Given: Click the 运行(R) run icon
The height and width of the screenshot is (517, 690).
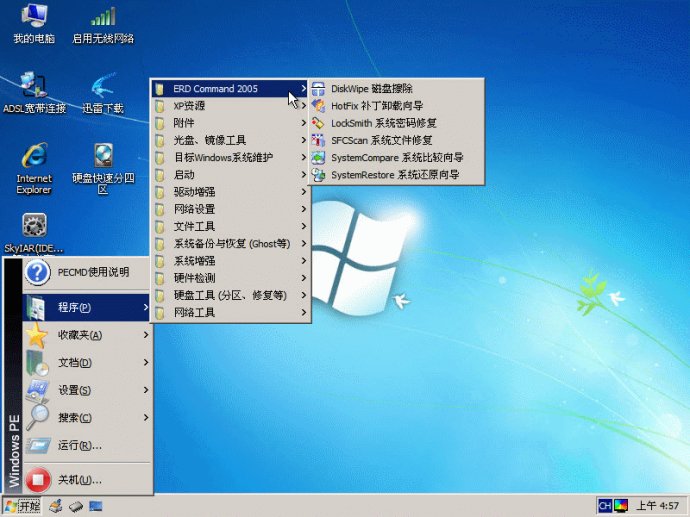Looking at the screenshot, I should [x=38, y=445].
